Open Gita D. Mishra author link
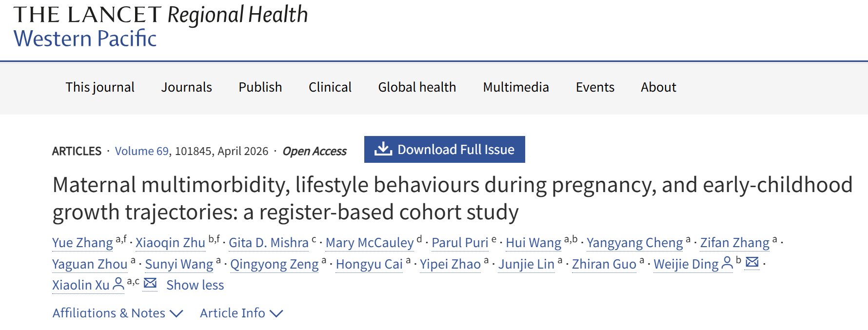Screen dimensions: 868x330 click(269, 243)
